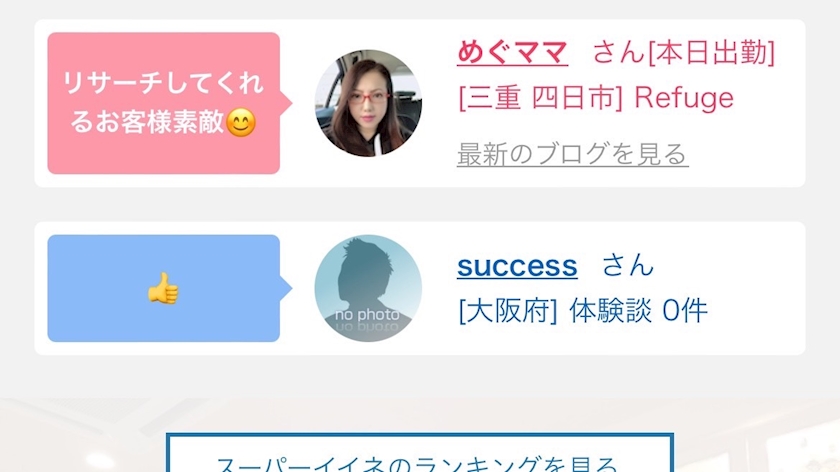The width and height of the screenshot is (840, 472).
Task: Click the スーパーイイネのランキングを見る button
Action: (419, 453)
